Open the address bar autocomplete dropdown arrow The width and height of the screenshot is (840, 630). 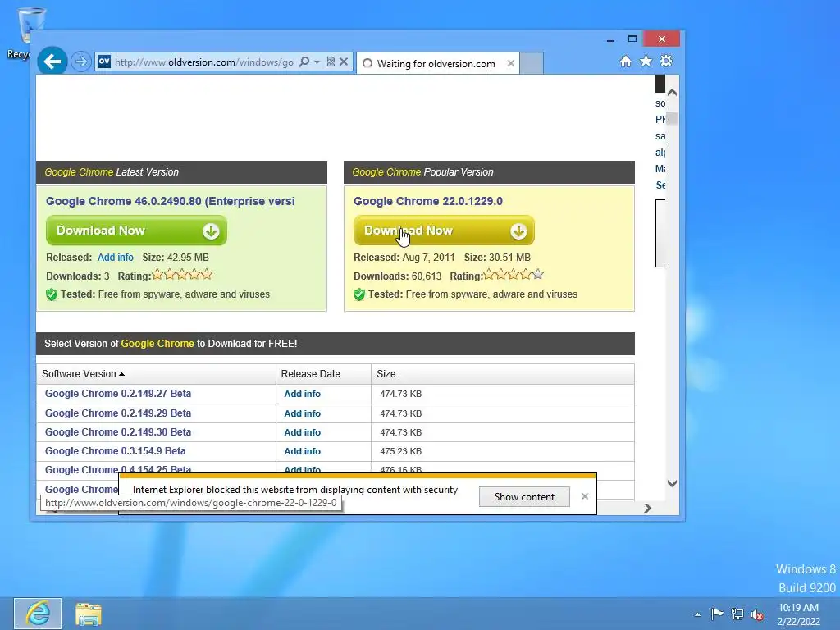tap(317, 62)
